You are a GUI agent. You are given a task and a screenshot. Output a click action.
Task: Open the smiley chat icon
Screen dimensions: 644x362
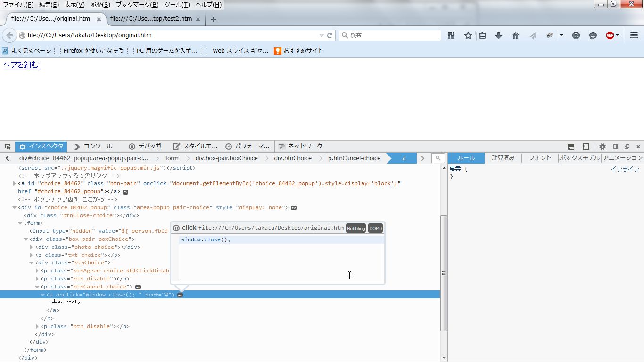593,35
